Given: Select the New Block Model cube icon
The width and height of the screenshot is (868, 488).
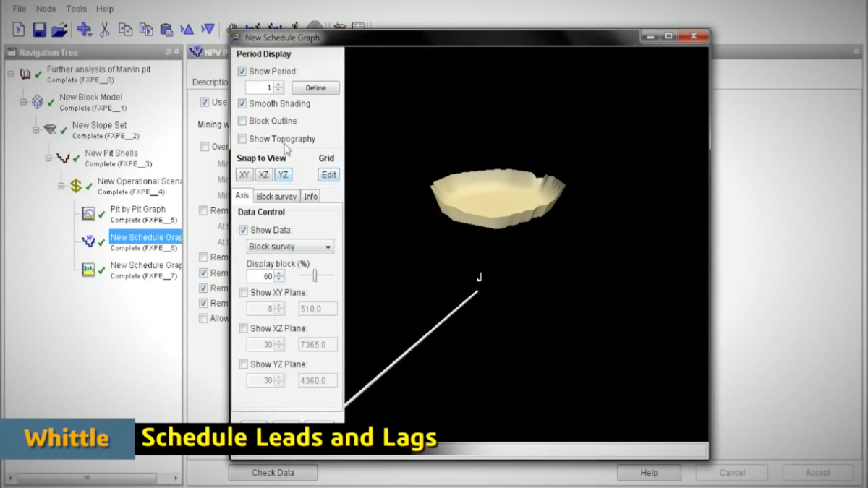Looking at the screenshot, I should (x=37, y=102).
